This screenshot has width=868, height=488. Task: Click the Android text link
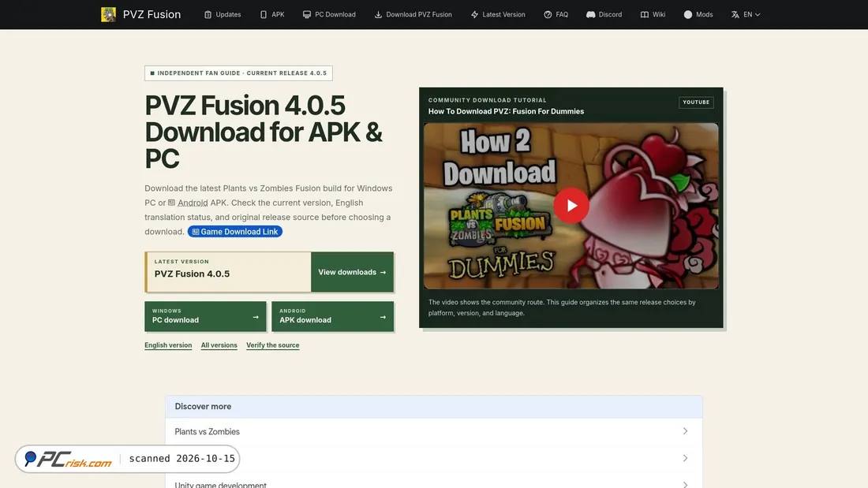point(193,203)
